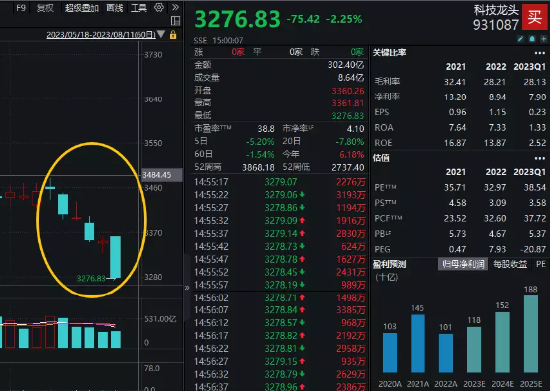The width and height of the screenshot is (550, 392).
Task: Click the pencil note icon under 931087
Action: (x=521, y=39)
